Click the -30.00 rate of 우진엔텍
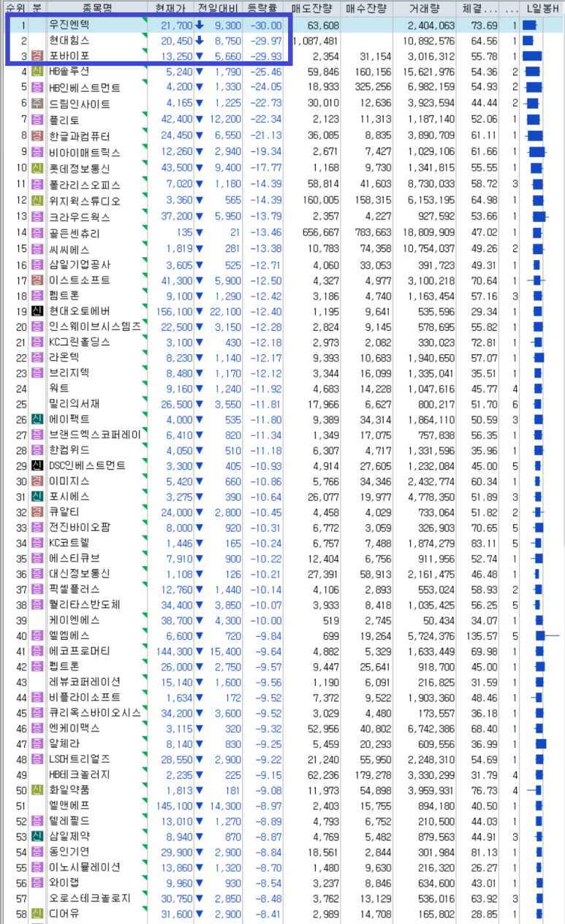 click(x=267, y=25)
